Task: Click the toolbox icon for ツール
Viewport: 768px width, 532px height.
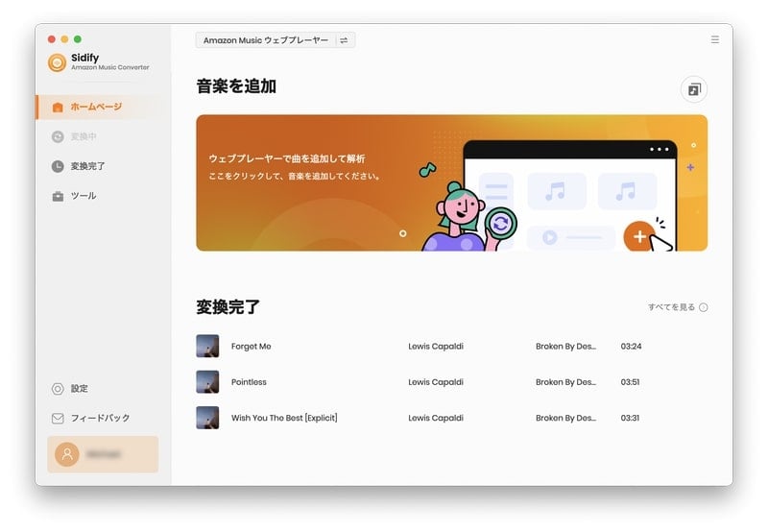Action: coord(58,196)
